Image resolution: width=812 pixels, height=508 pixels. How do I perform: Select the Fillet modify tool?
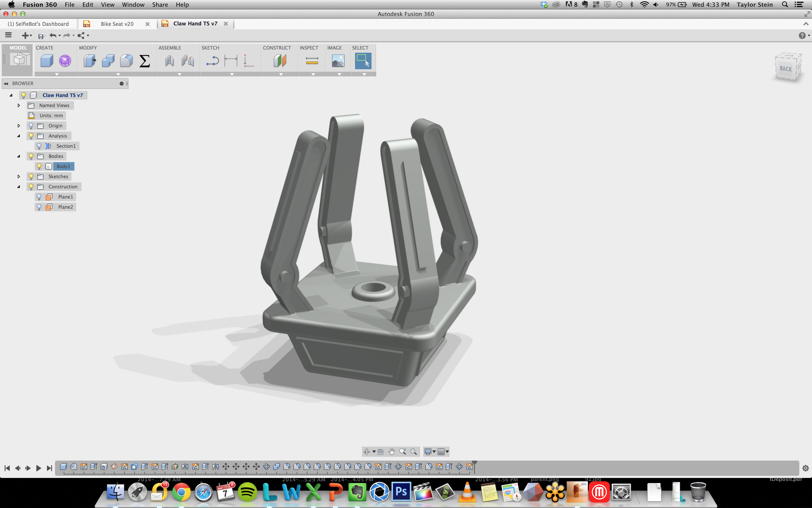point(126,61)
